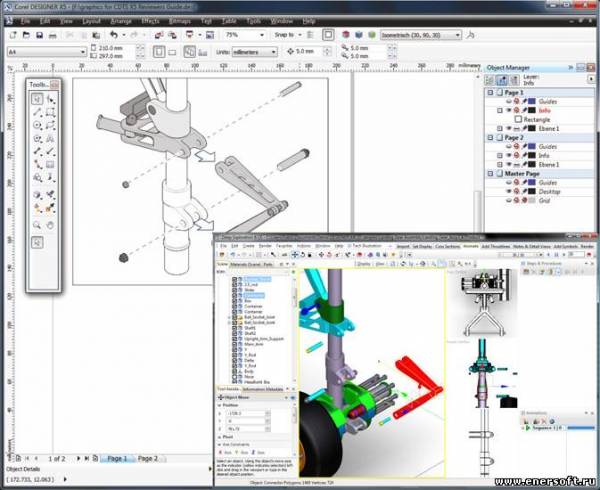Image resolution: width=600 pixels, height=490 pixels.
Task: Click the green projected-plane cube icon
Action: click(x=372, y=35)
